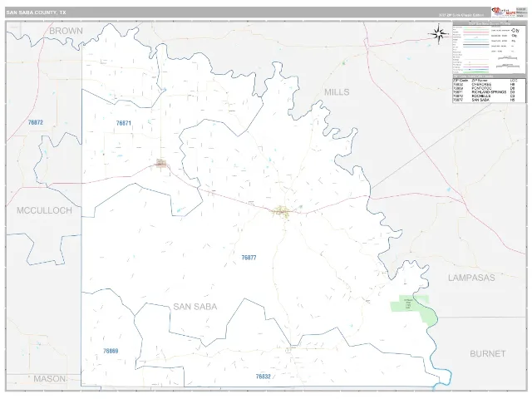This screenshot has width=532, height=399.
Task: Click ZIP code label 76832
Action: [x=264, y=377]
